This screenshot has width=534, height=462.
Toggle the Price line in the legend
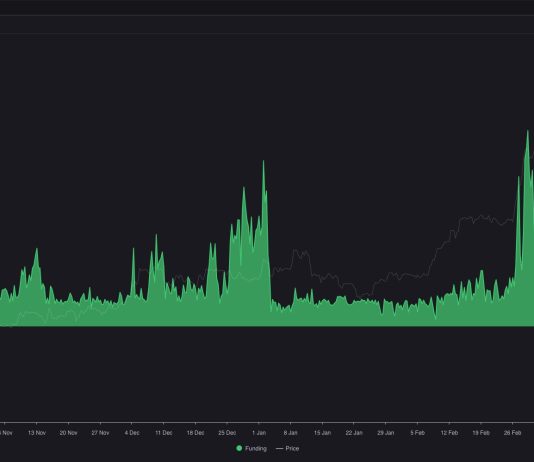pyautogui.click(x=288, y=448)
